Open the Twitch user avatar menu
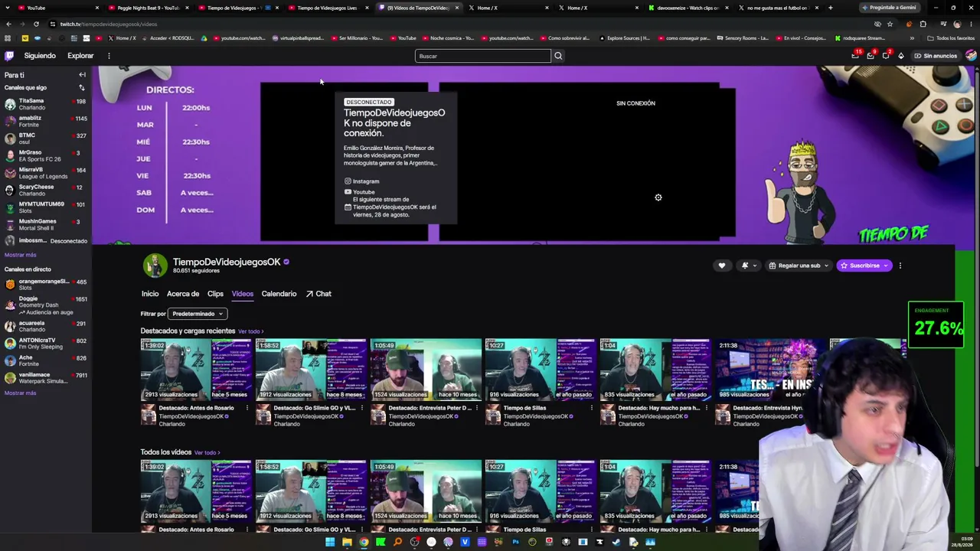The width and height of the screenshot is (980, 551). pos(971,56)
